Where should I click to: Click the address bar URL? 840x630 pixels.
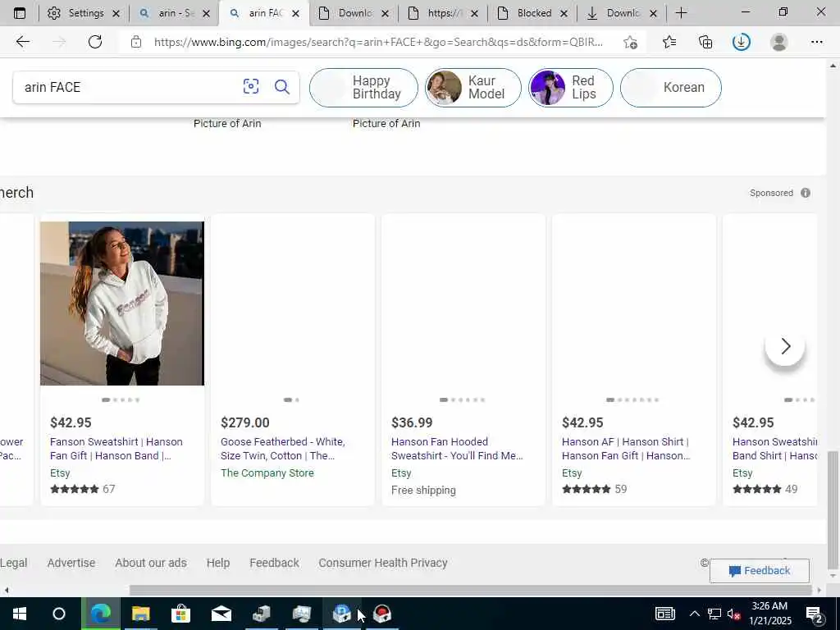click(x=378, y=42)
